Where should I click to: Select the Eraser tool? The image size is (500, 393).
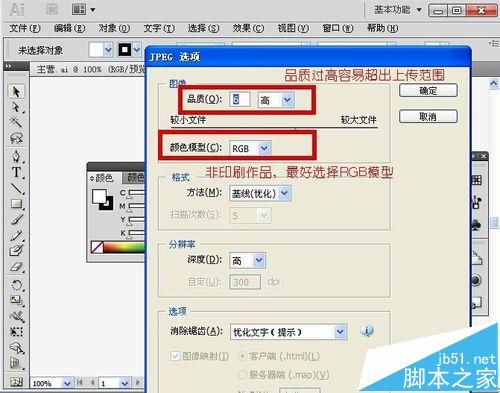point(16,266)
